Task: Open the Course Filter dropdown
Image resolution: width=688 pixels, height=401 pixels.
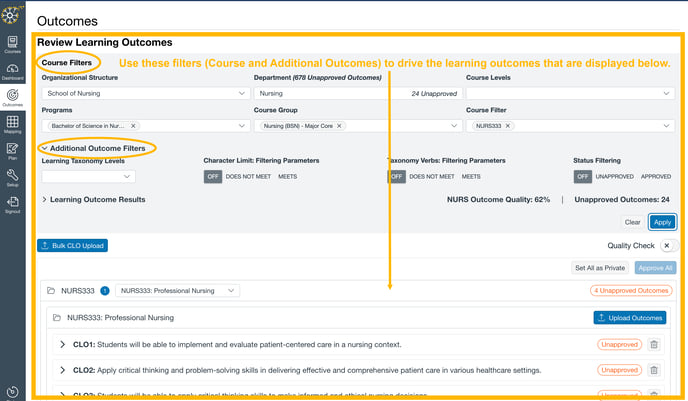Action: [x=570, y=126]
